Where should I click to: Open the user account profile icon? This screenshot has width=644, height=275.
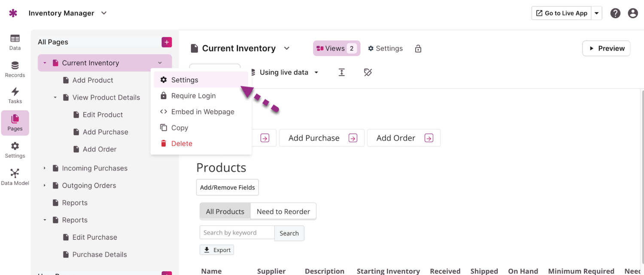(632, 13)
